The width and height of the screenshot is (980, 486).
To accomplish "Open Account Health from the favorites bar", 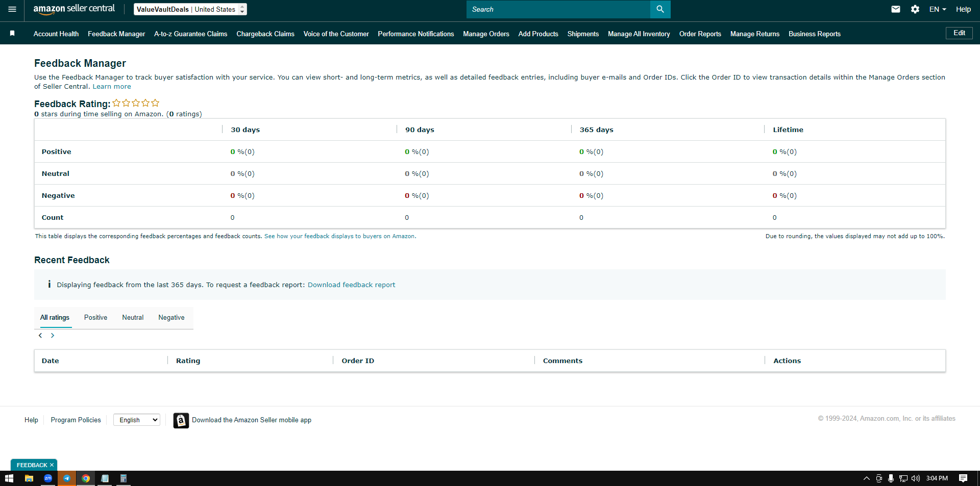I will 56,34.
